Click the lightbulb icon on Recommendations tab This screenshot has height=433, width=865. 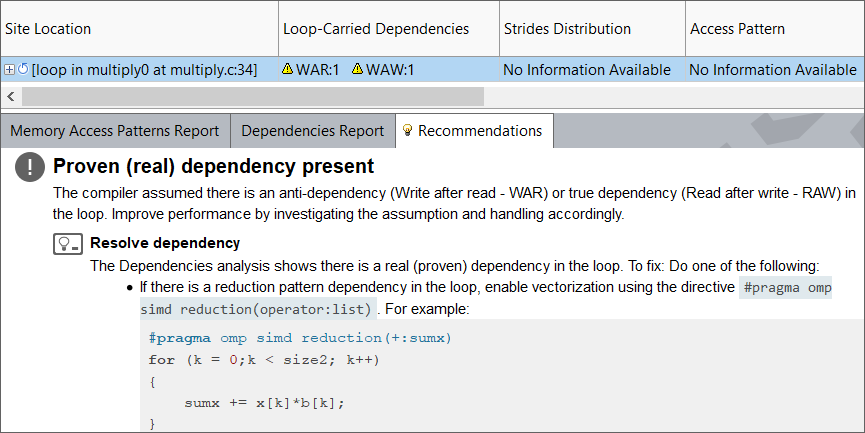[407, 131]
